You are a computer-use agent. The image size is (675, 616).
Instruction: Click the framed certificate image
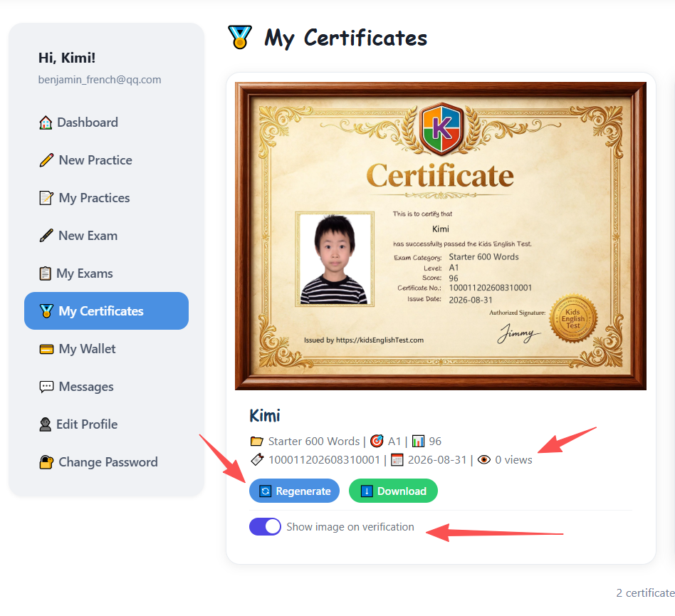pyautogui.click(x=440, y=236)
